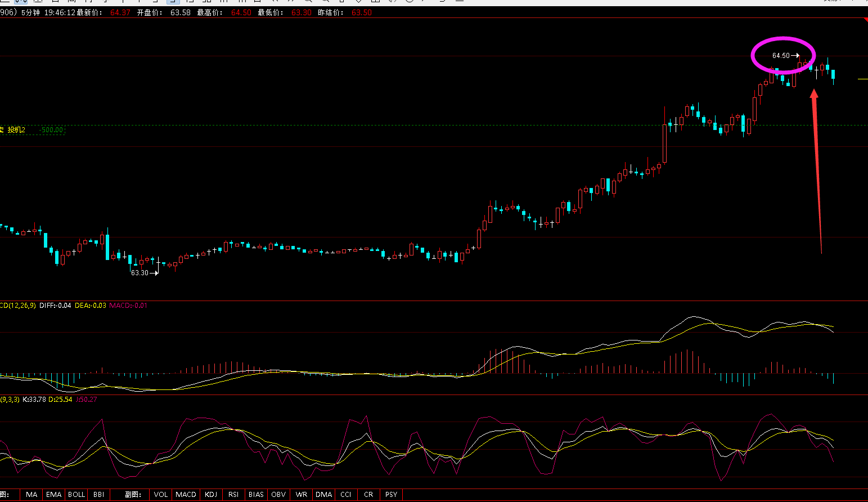The height and width of the screenshot is (502, 868).
Task: Switch main chart to EMA indicator
Action: point(54,495)
